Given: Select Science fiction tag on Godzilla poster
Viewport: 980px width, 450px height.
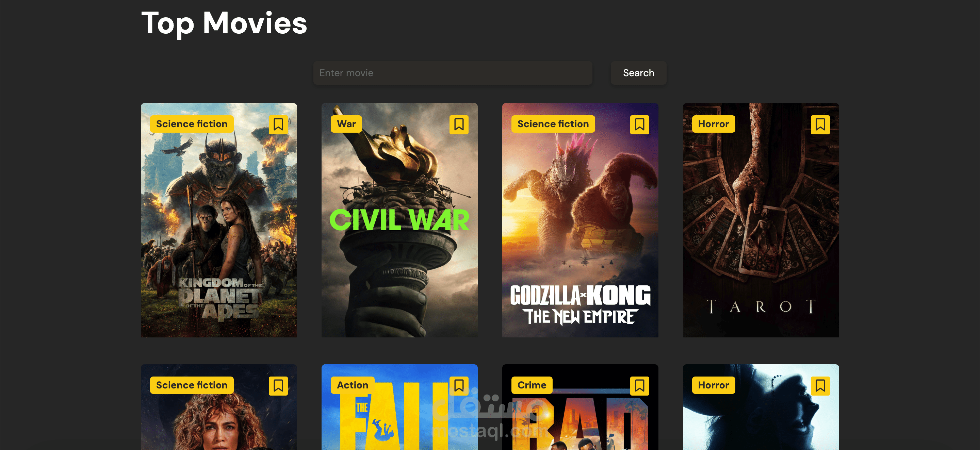Looking at the screenshot, I should (553, 124).
